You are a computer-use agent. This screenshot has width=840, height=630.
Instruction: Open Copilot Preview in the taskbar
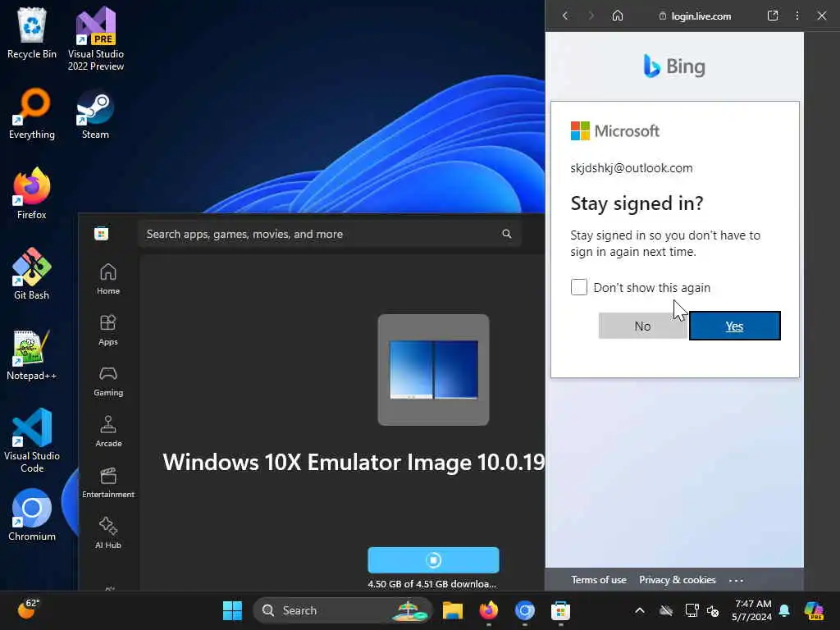coord(814,610)
